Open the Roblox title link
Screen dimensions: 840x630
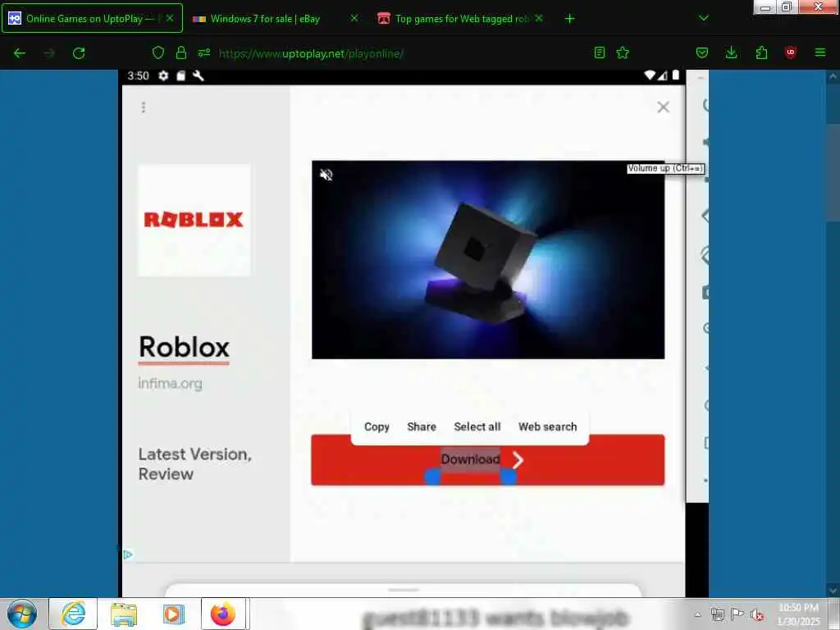tap(184, 347)
